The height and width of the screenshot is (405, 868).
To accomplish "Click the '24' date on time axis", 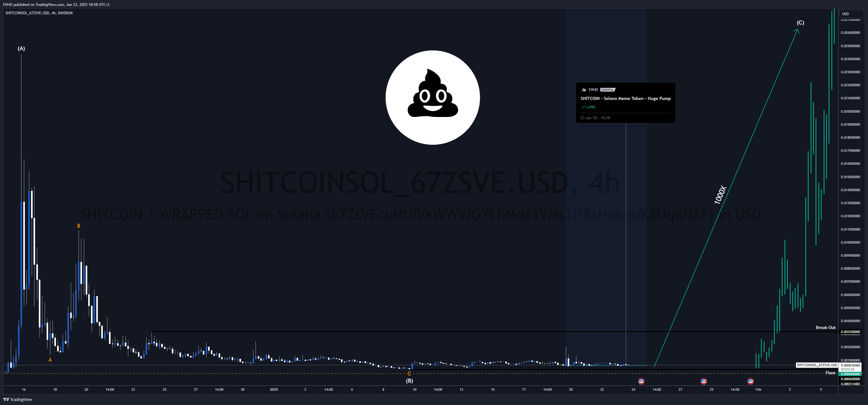I will [634, 389].
